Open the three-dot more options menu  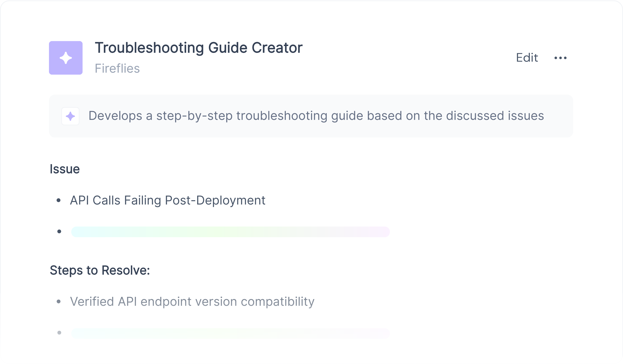560,58
